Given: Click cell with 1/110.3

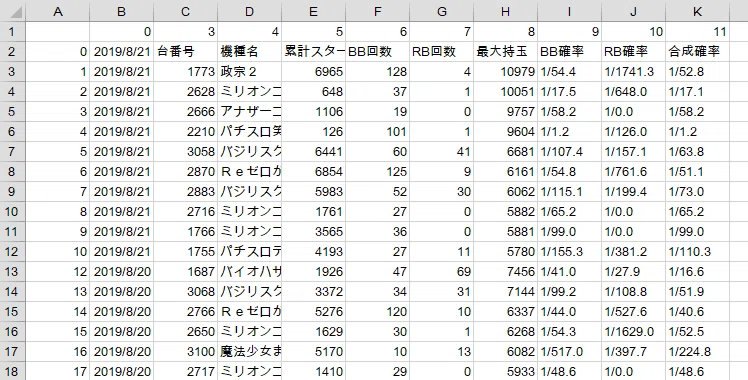Looking at the screenshot, I should pyautogui.click(x=697, y=252).
